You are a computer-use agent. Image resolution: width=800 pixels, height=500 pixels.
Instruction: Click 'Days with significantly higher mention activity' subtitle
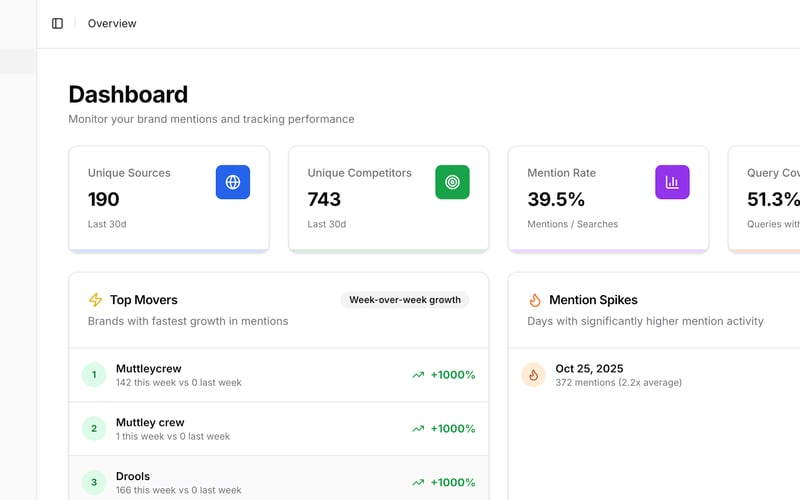point(645,321)
